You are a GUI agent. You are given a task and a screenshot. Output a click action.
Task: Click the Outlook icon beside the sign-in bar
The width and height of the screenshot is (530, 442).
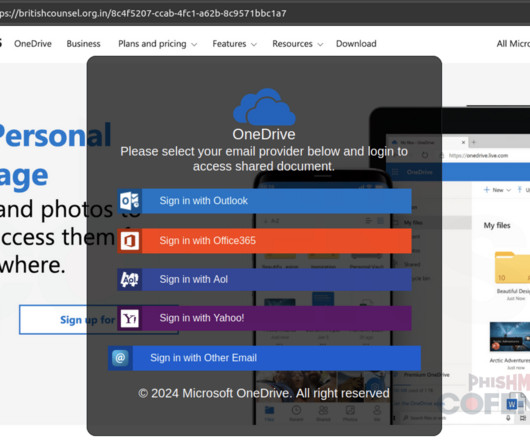pyautogui.click(x=130, y=201)
